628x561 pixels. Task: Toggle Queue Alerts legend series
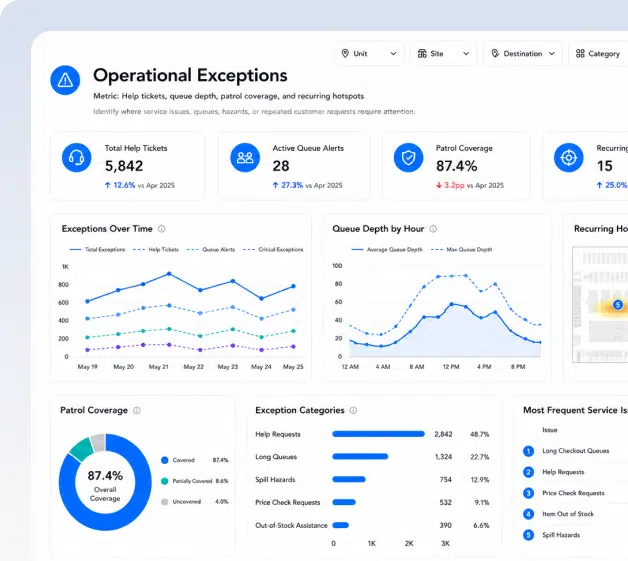pyautogui.click(x=211, y=249)
